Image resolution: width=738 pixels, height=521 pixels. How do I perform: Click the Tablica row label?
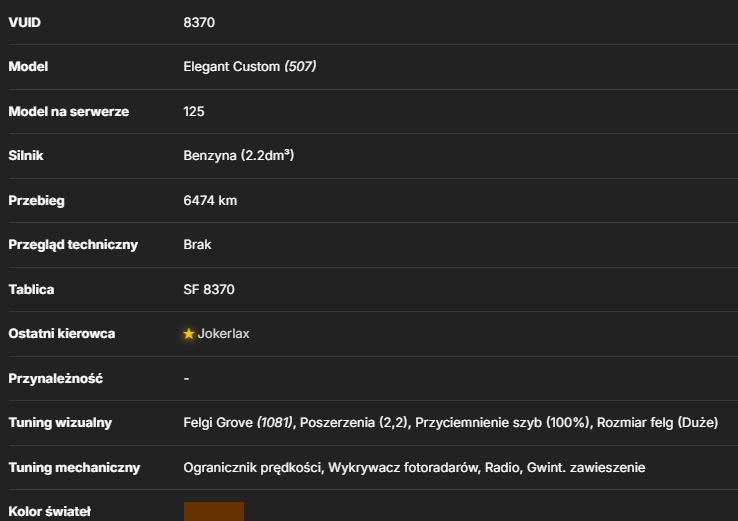[x=31, y=289]
